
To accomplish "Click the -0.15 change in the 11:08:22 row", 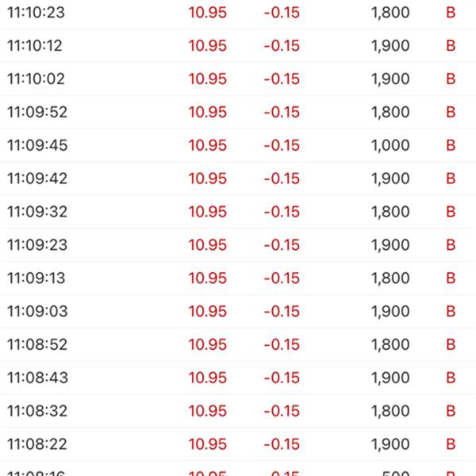I will 282,445.
